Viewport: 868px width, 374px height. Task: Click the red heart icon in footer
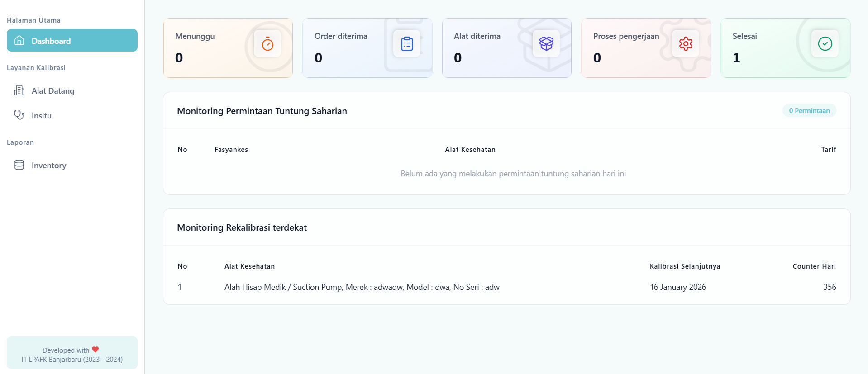tap(95, 350)
